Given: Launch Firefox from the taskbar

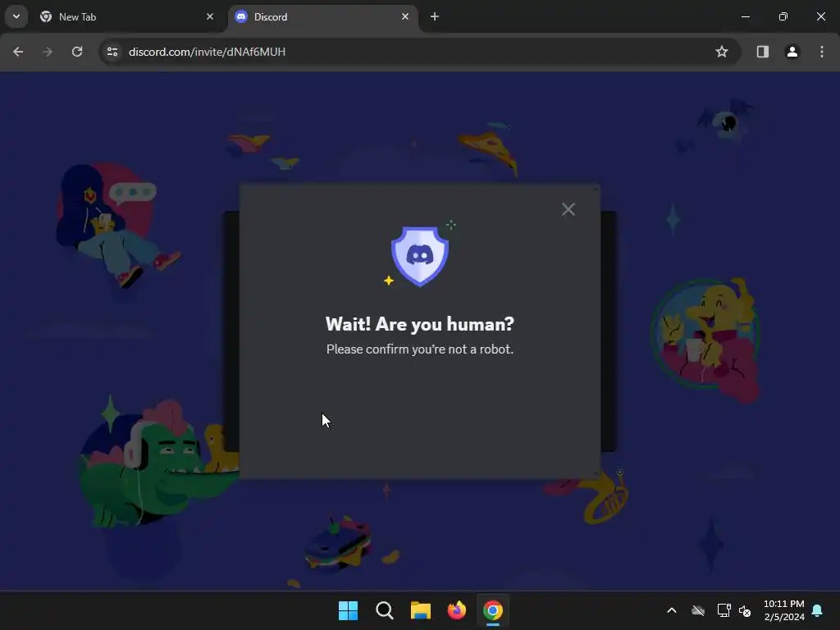Looking at the screenshot, I should click(456, 610).
